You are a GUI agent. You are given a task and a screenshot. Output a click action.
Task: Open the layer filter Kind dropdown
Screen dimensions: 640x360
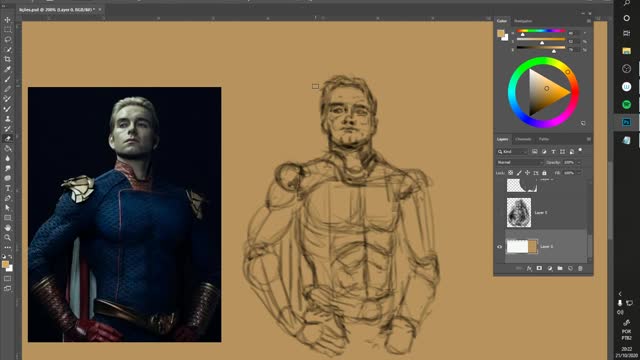click(x=512, y=151)
